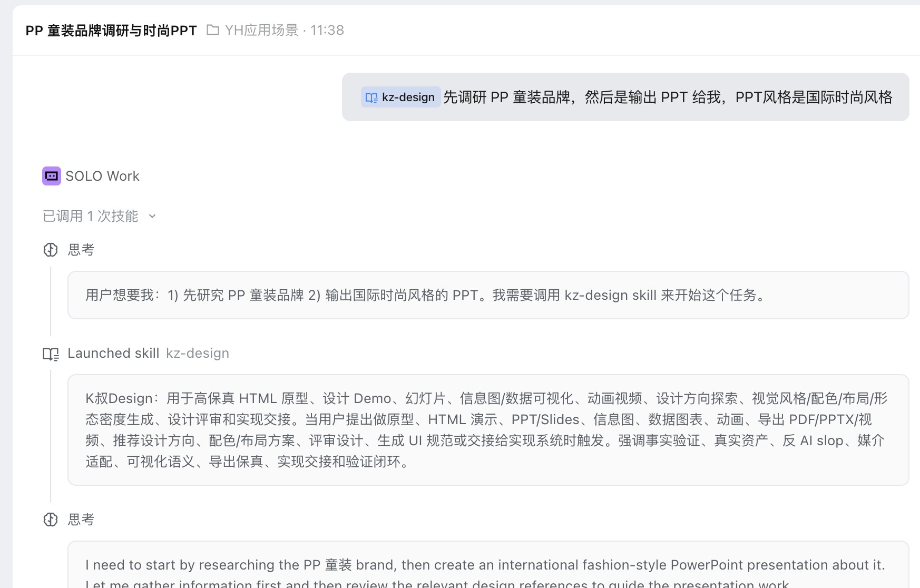This screenshot has height=588, width=920.
Task: Click the thought text starting 用户想要我
Action: pos(426,295)
